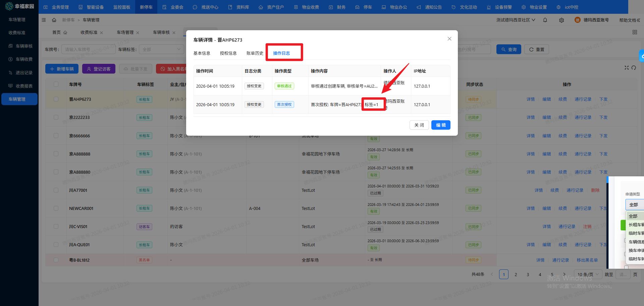Open the 10 条/页 page size dropdown
Viewport: 644px width, 306px height.
(588, 274)
